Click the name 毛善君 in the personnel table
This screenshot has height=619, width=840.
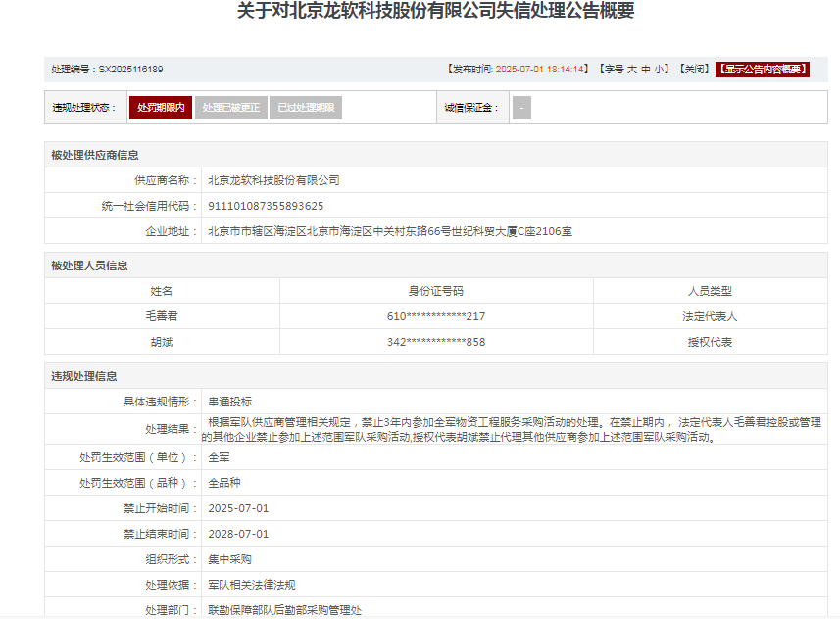[162, 316]
